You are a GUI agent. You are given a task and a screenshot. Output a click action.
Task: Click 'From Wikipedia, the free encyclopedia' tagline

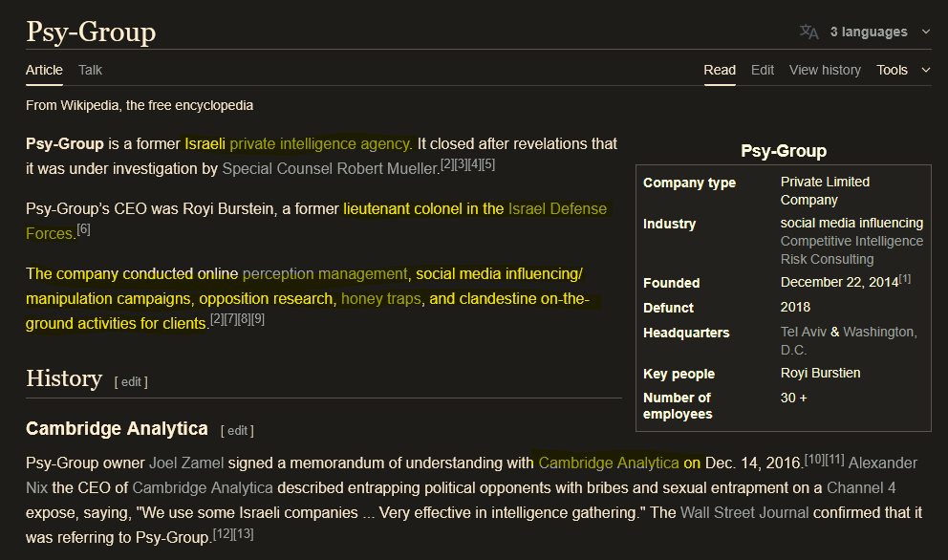[x=140, y=105]
